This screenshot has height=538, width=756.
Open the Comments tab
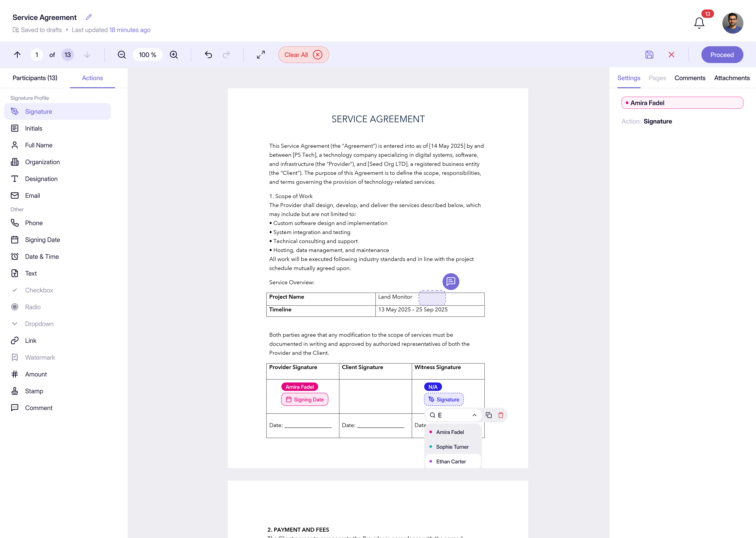click(690, 78)
